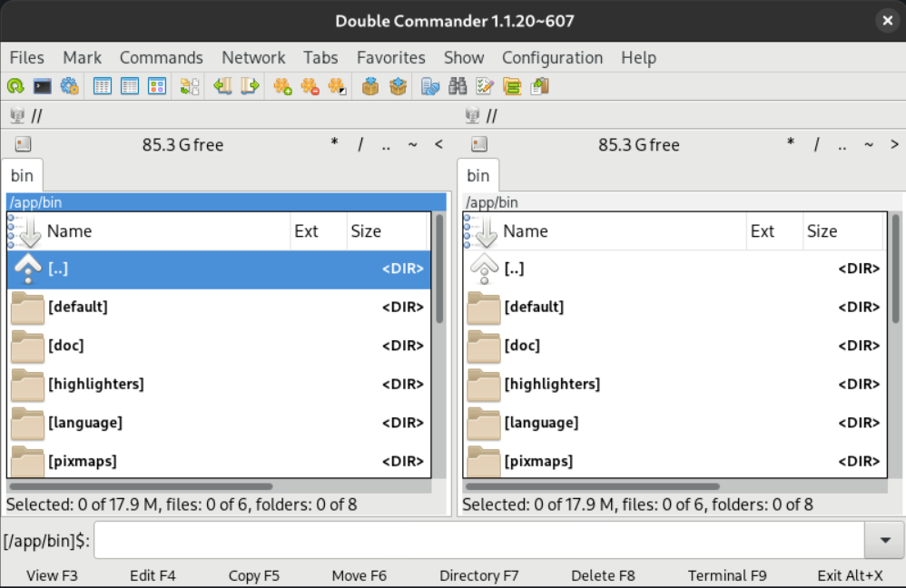906x588 pixels.
Task: Click the up-arrow [..] entry in right panel
Action: tap(514, 269)
